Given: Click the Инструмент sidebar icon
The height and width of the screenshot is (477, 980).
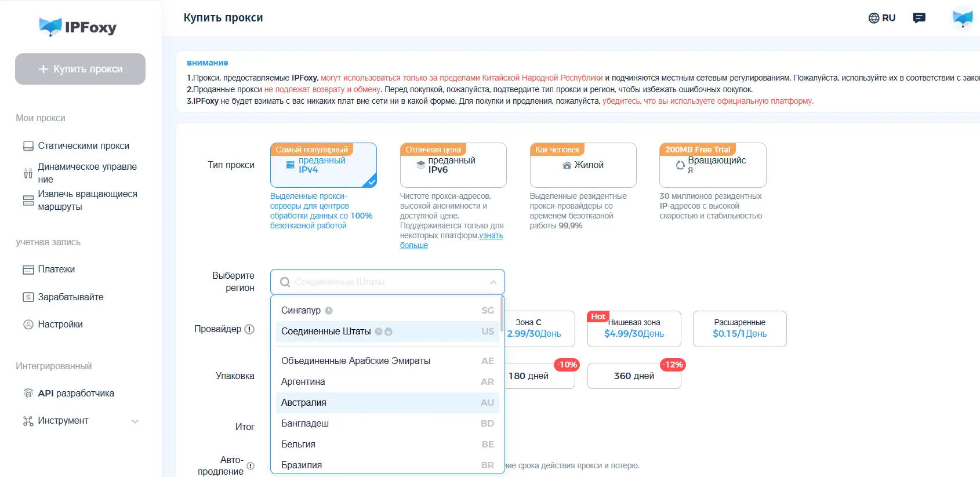Looking at the screenshot, I should [28, 421].
